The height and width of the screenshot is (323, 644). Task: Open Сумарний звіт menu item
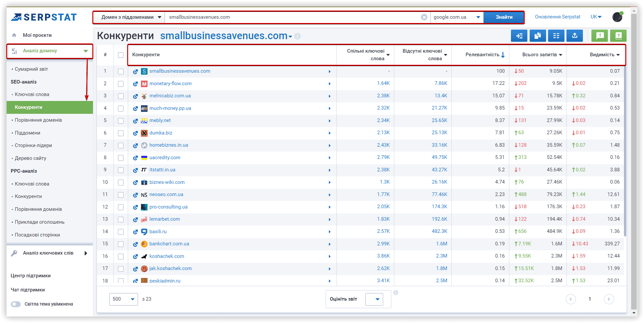point(31,69)
